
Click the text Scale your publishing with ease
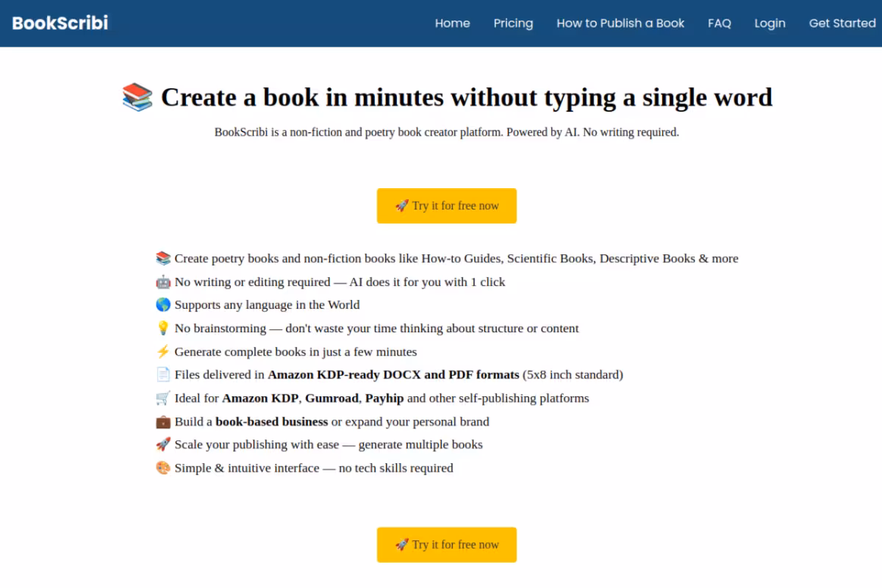(257, 445)
